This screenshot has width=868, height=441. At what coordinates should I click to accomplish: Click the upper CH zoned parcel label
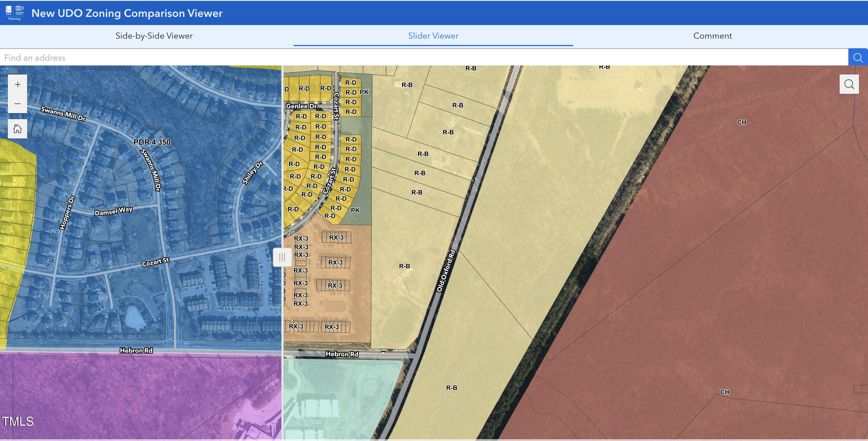[741, 122]
